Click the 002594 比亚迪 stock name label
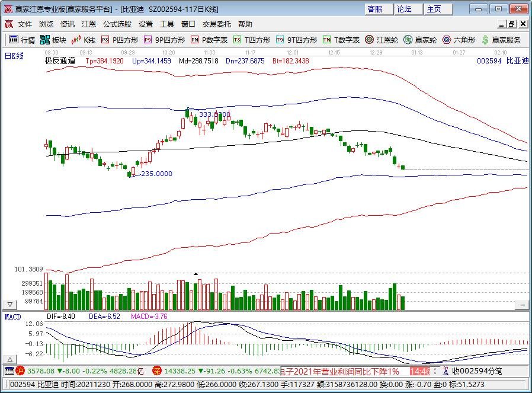Screen dimensions: 532x393 pyautogui.click(x=502, y=60)
